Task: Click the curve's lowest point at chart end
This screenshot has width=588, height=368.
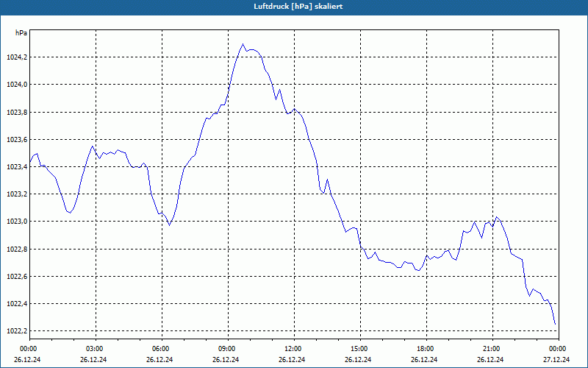Action: point(555,324)
